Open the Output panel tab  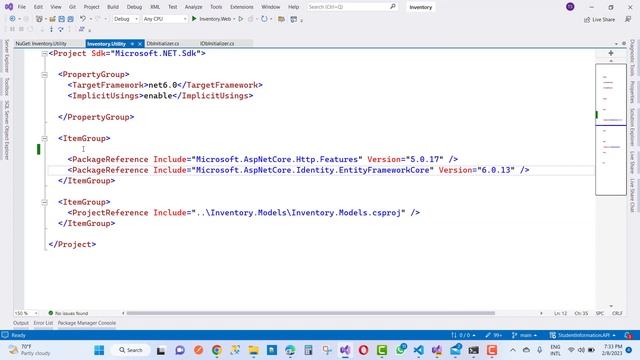(21, 323)
